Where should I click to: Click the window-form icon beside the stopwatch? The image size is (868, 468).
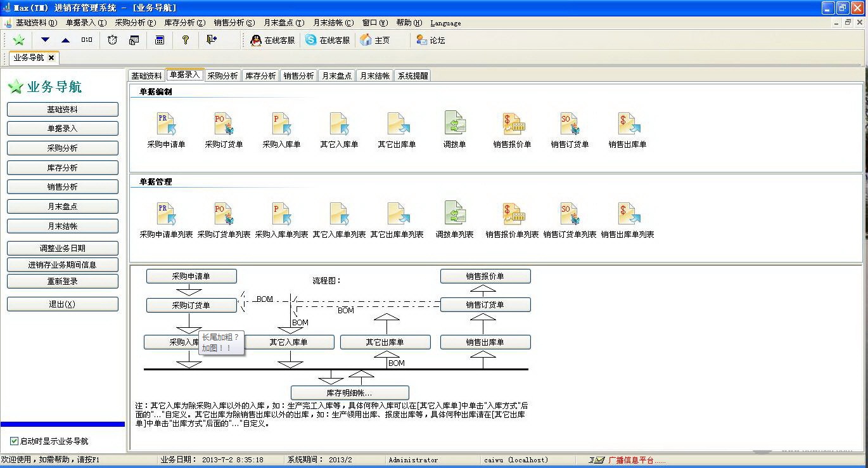tap(134, 40)
